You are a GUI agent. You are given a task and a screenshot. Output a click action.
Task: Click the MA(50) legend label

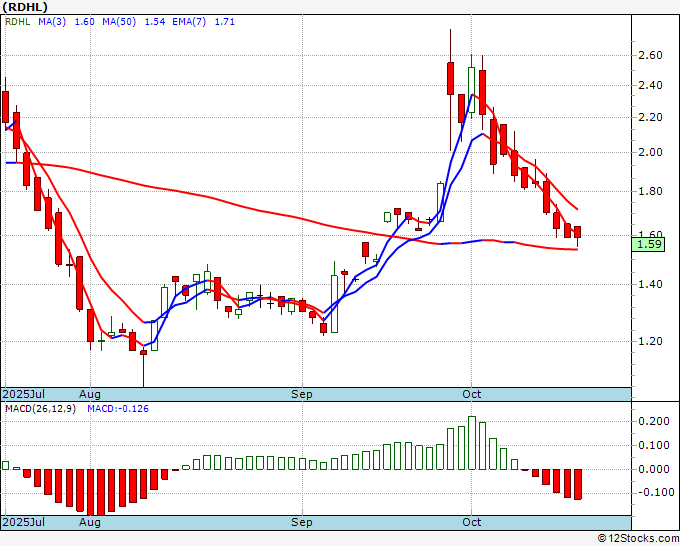(x=119, y=22)
